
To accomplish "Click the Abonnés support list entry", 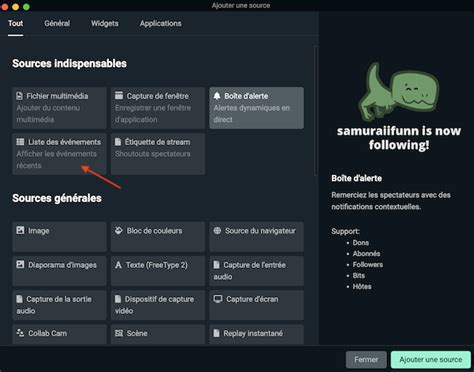I will pos(366,254).
